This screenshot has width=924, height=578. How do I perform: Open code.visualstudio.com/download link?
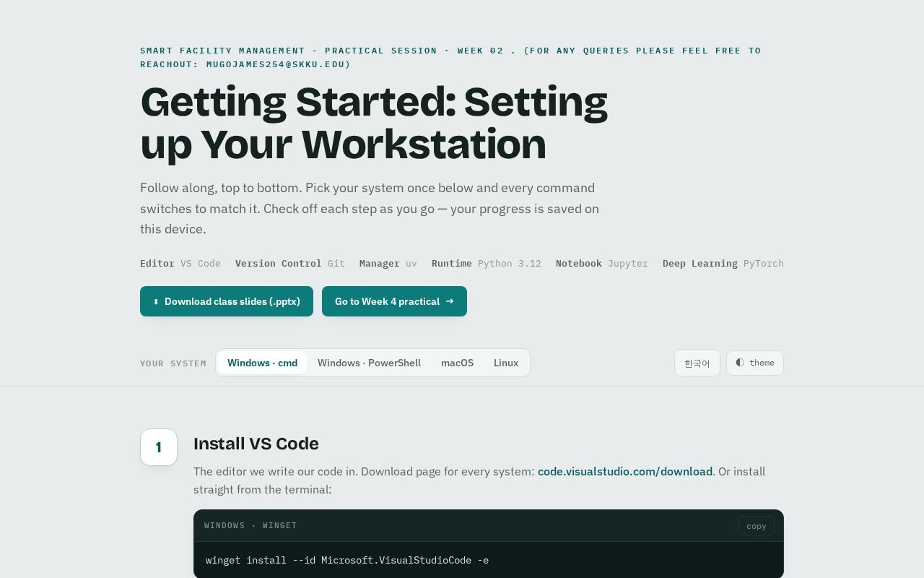tap(625, 471)
